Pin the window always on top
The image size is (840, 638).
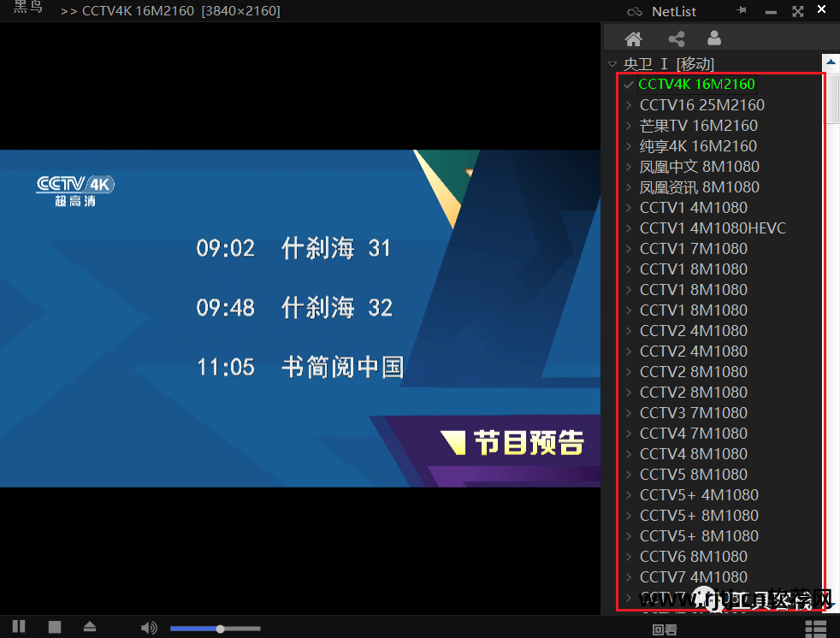click(742, 11)
